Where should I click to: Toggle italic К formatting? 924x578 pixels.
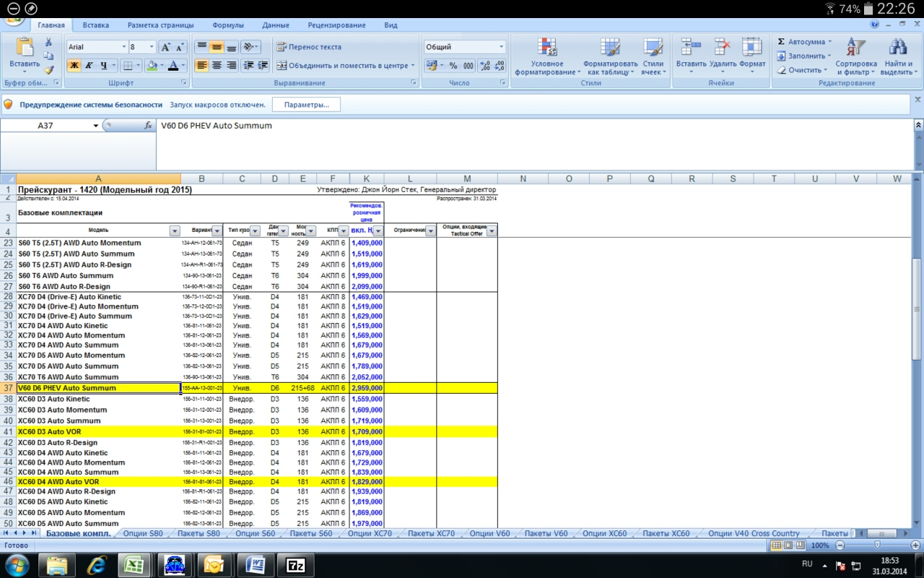(x=89, y=65)
